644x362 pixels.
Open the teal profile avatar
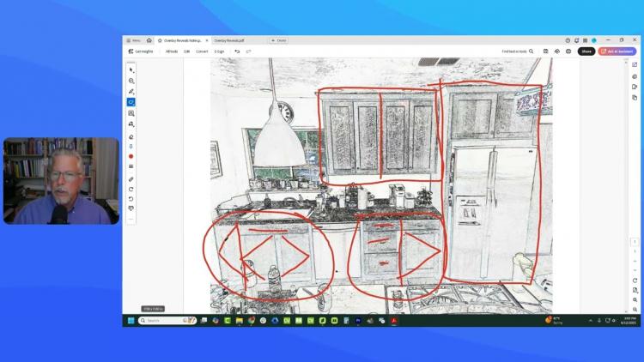coord(594,40)
